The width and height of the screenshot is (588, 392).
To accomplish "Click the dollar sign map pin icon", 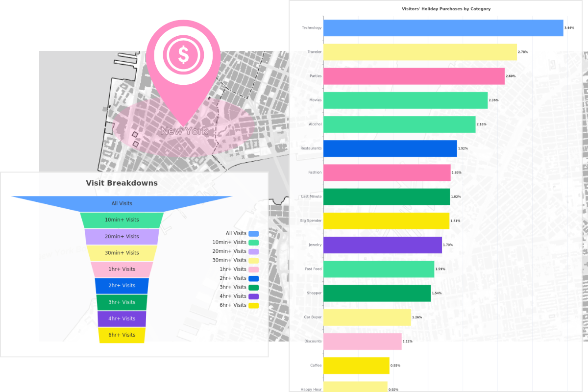I will (x=183, y=55).
